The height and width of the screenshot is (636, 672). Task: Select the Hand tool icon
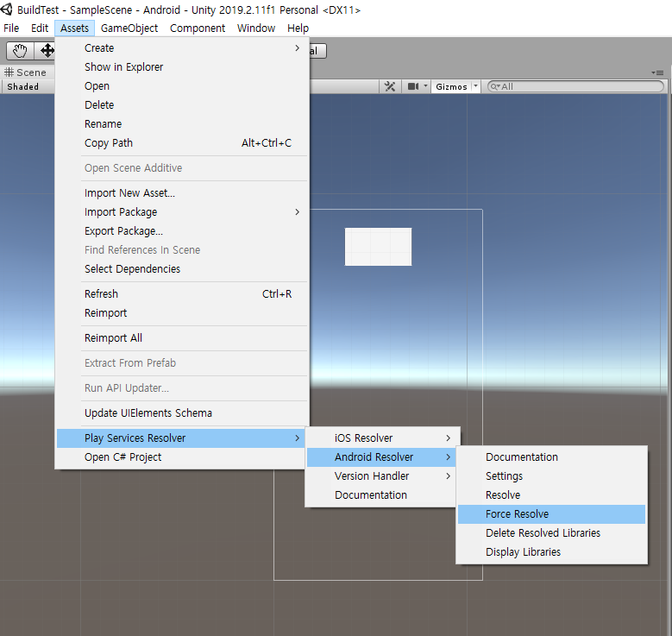[x=20, y=51]
